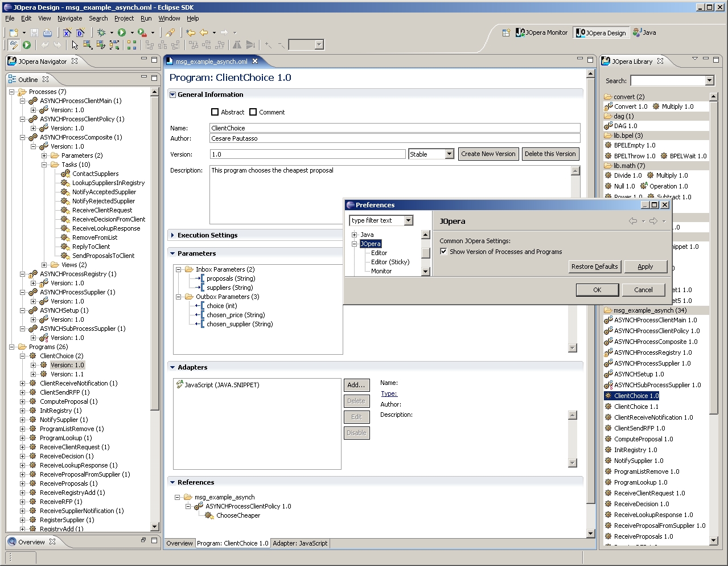
Task: Click the Apply button in Preferences
Action: pos(645,266)
